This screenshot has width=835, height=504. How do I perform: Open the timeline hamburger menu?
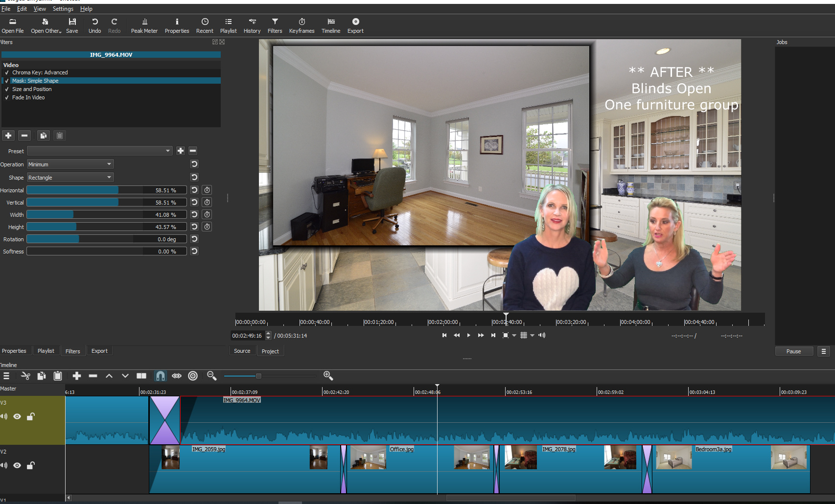tap(6, 376)
